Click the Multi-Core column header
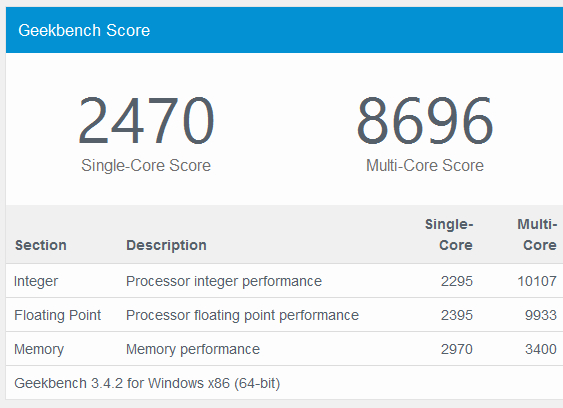 (537, 235)
